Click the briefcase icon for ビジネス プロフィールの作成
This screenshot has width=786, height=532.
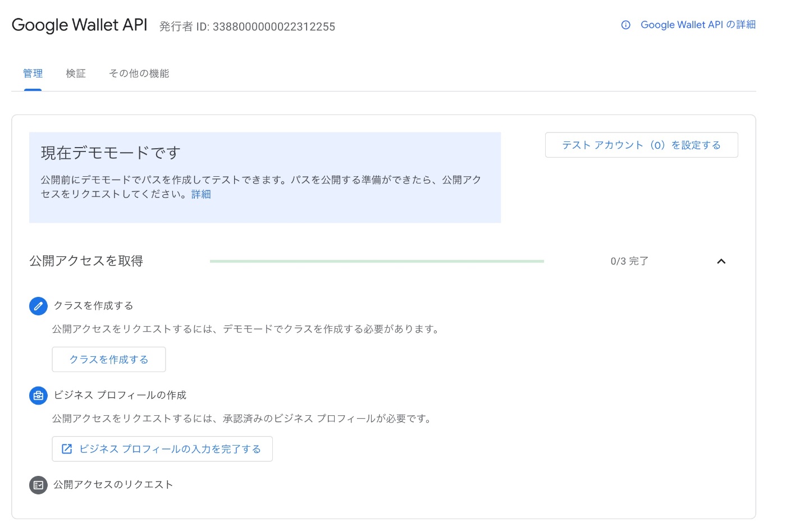pos(38,395)
